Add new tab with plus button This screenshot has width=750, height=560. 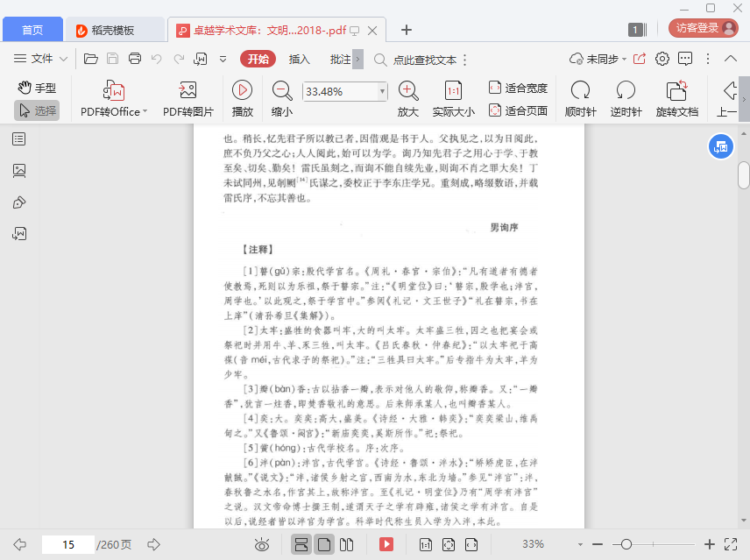(x=406, y=30)
